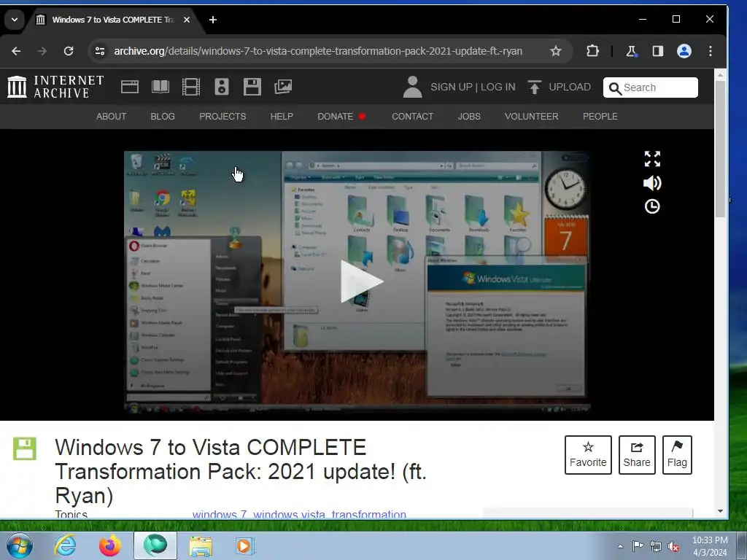Bookmark this page with the star icon

[555, 51]
